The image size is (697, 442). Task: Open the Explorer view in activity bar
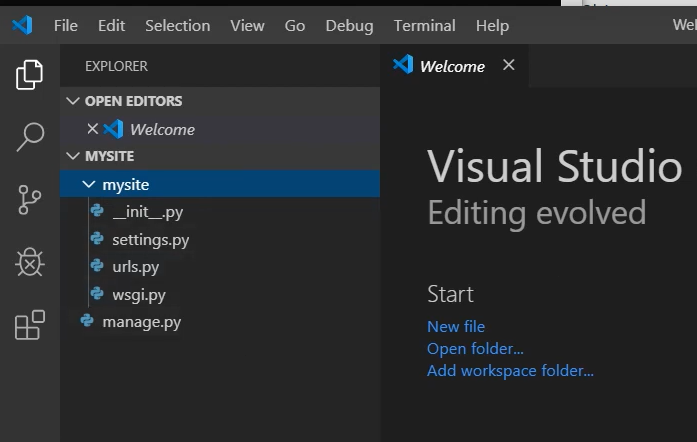pyautogui.click(x=29, y=75)
